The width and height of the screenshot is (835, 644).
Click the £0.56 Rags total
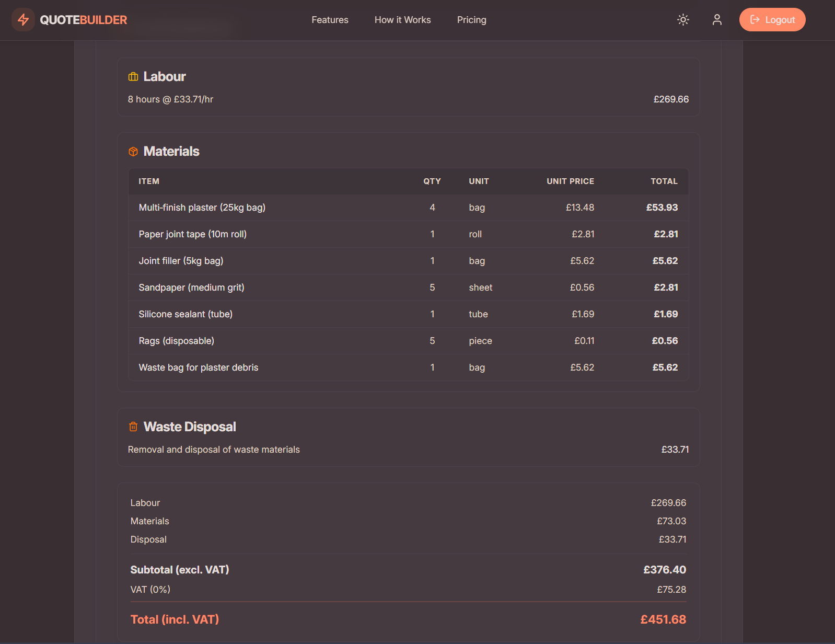click(665, 341)
